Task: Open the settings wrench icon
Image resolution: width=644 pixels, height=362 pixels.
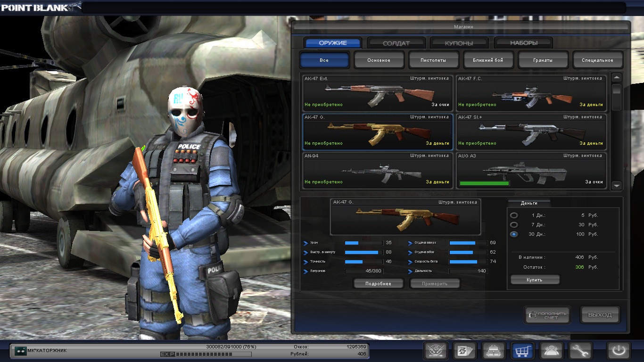Action: point(580,351)
